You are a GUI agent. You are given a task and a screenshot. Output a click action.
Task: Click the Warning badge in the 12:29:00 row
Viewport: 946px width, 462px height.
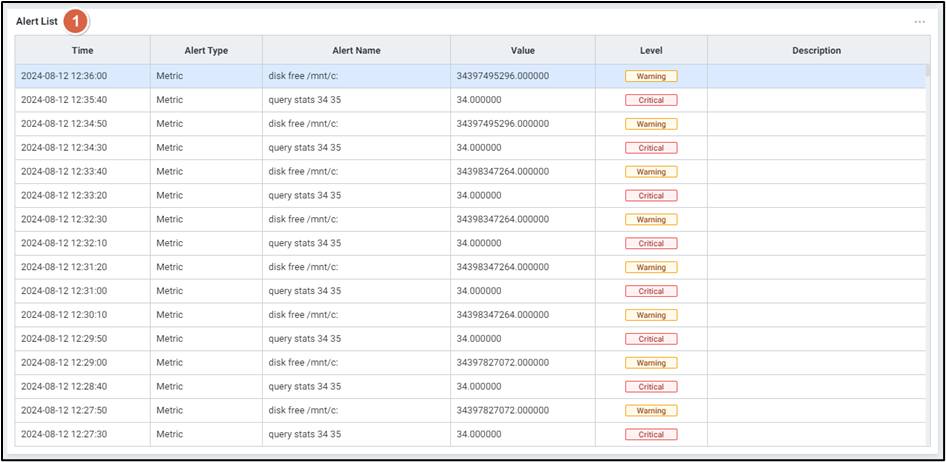pyautogui.click(x=651, y=363)
